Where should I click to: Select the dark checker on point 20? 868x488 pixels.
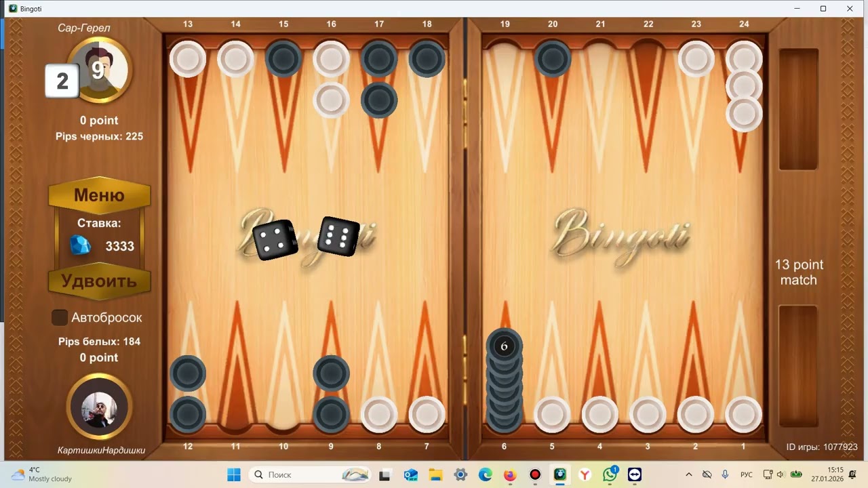[x=553, y=59]
